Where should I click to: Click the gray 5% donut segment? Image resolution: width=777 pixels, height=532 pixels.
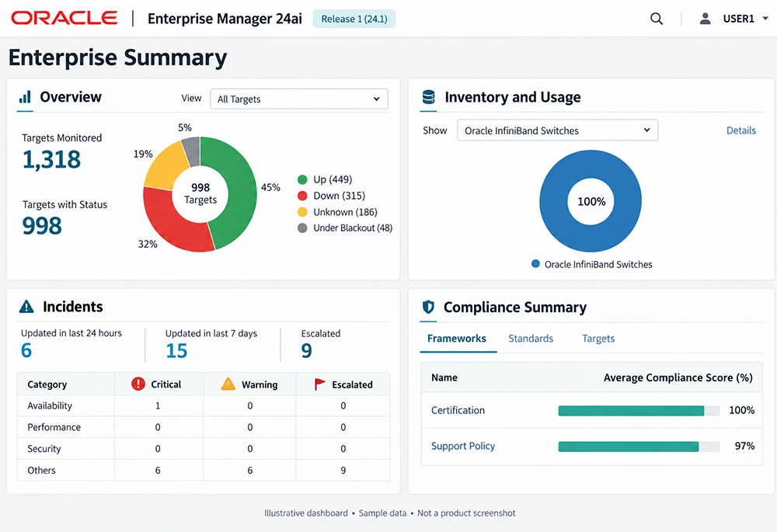point(192,151)
